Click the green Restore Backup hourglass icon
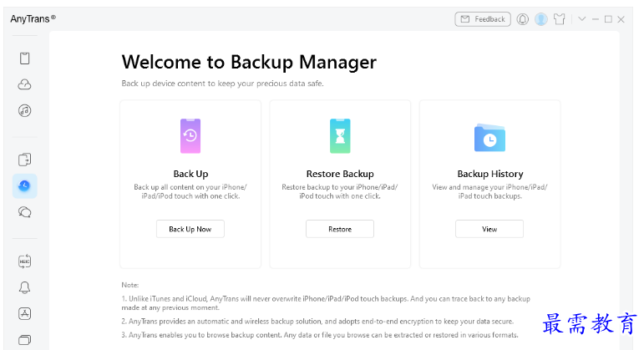Viewport: 644px width, 350px height. 340,136
